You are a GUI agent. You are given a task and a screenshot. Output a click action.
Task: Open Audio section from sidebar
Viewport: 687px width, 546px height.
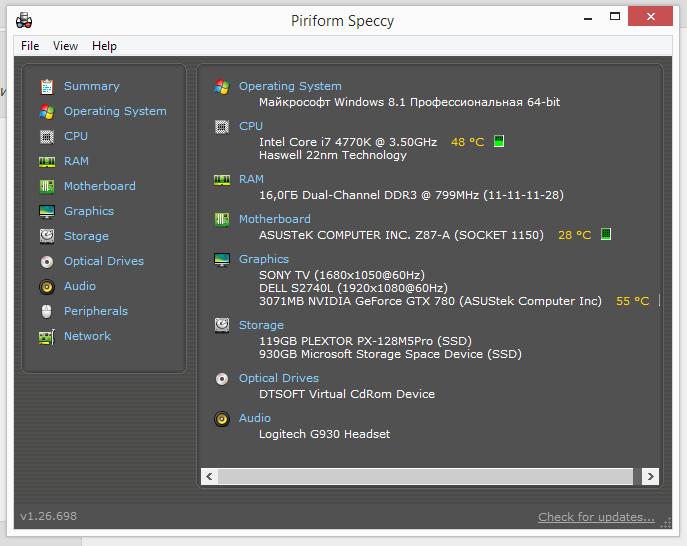(x=80, y=286)
